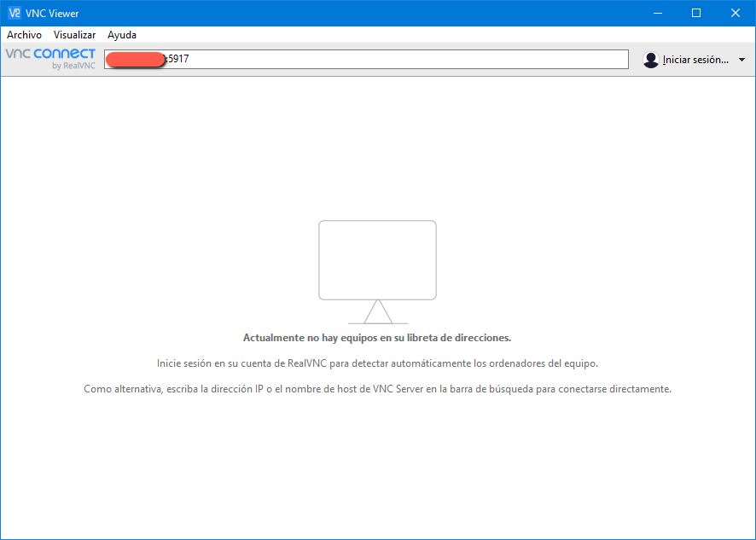Screen dimensions: 756x540
Task: Click the VNC Connect logo
Action: coord(50,55)
